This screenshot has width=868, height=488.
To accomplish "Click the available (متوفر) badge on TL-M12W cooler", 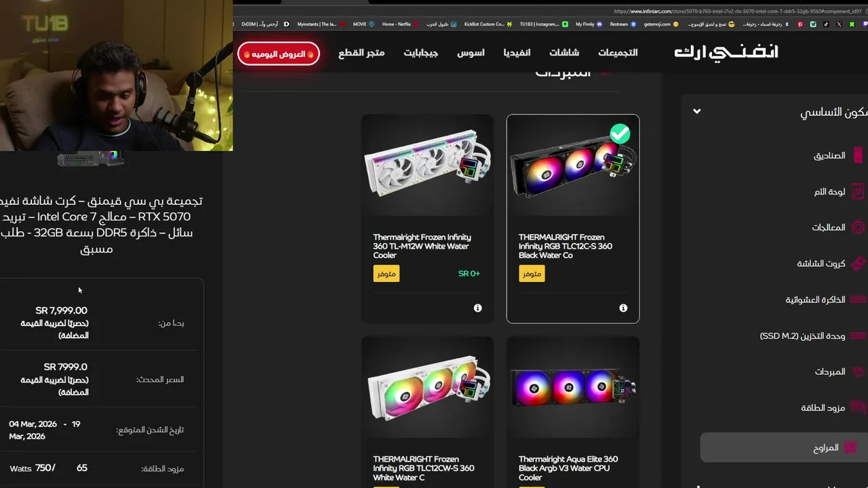I will coord(386,273).
